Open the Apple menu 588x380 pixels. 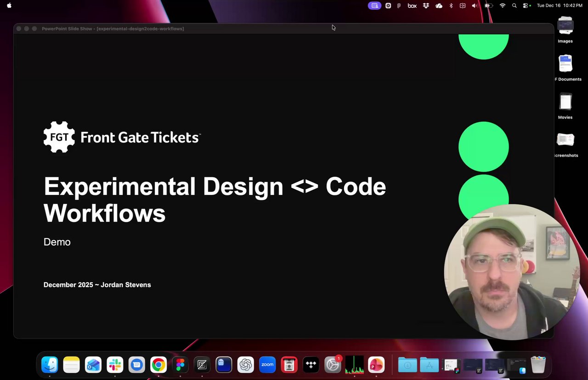9,6
